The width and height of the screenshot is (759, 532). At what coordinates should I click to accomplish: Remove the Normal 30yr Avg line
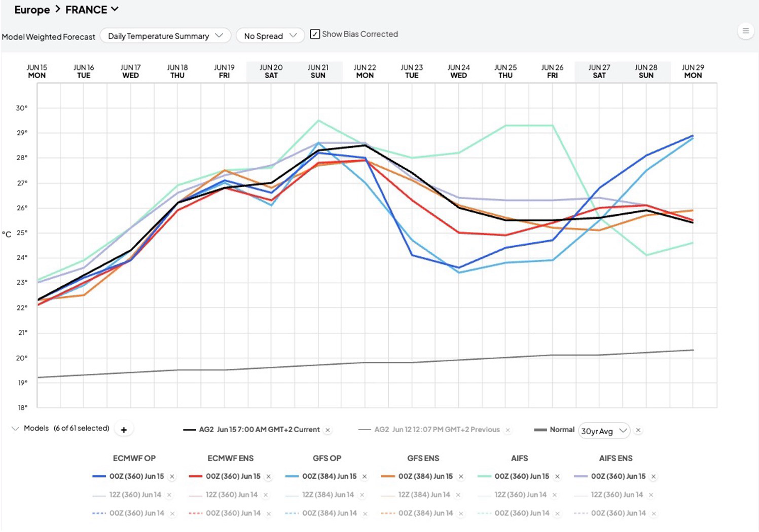pyautogui.click(x=638, y=430)
